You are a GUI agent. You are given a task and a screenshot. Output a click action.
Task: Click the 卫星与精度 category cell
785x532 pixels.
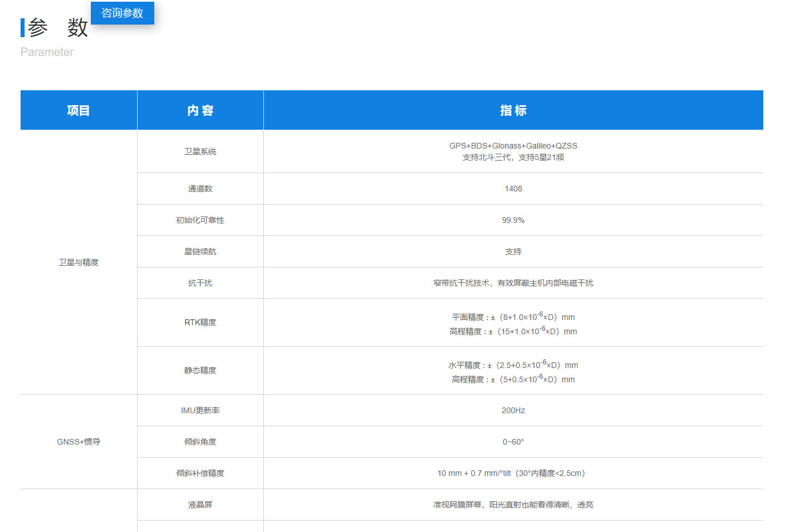(x=78, y=262)
